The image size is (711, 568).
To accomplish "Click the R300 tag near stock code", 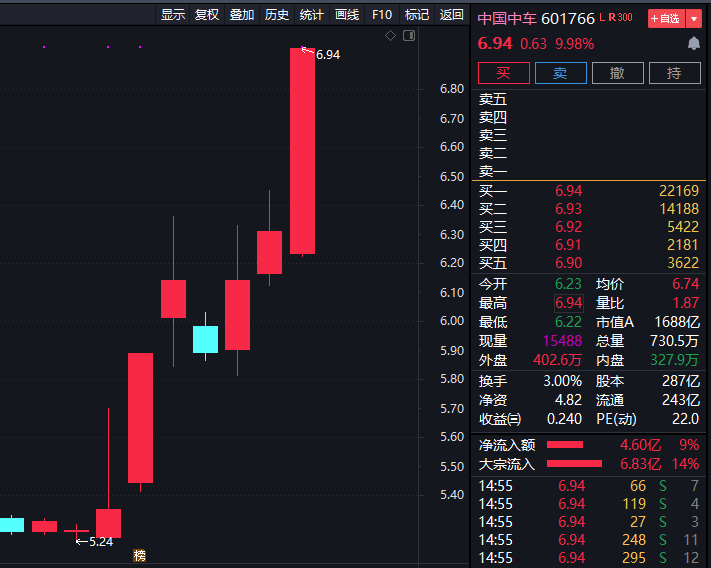I will (x=620, y=17).
